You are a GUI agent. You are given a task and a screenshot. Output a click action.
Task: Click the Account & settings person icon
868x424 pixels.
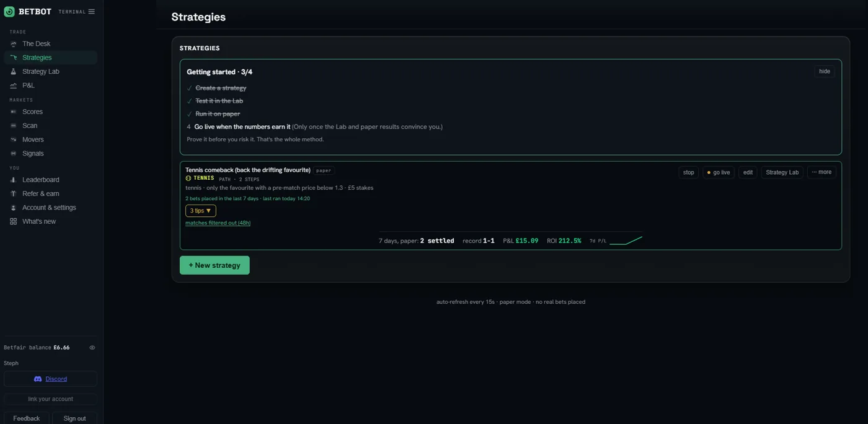[x=13, y=208]
